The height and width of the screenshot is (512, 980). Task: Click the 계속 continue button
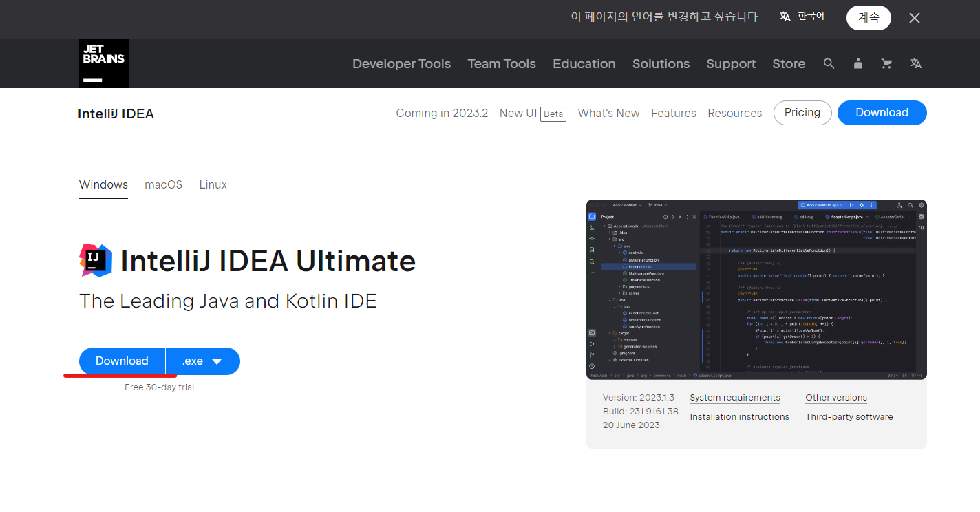click(869, 18)
